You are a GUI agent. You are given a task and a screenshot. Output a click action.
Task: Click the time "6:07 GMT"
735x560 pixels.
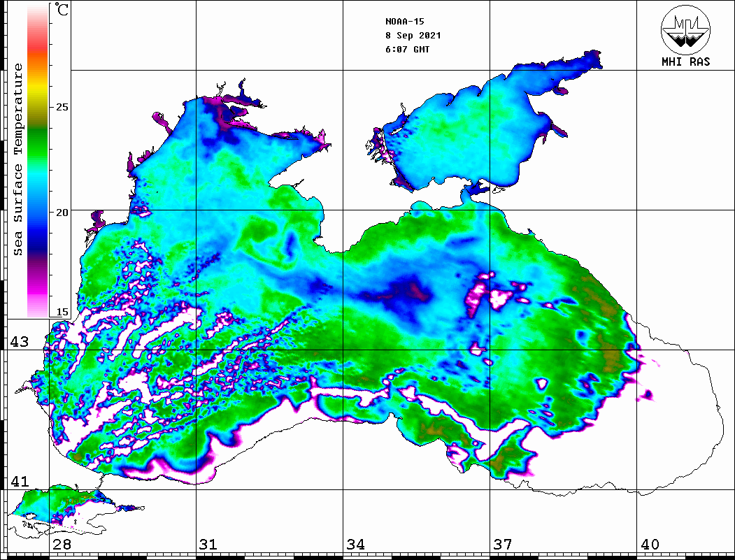[407, 49]
